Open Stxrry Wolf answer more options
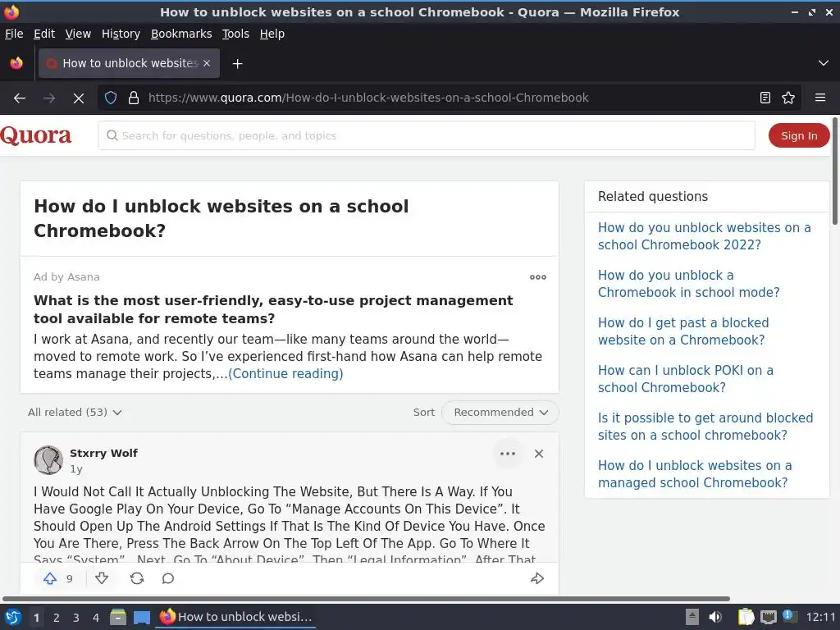Viewport: 840px width, 630px height. pos(507,454)
